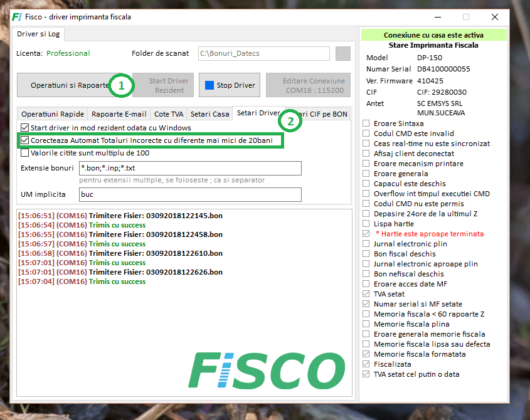Toggle Codul CMD nu este permis checkbox
The height and width of the screenshot is (420, 530).
[366, 204]
